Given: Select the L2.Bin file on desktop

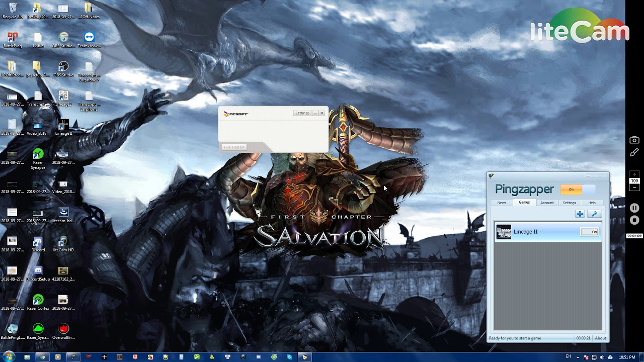Looking at the screenshot, I should click(x=38, y=40).
